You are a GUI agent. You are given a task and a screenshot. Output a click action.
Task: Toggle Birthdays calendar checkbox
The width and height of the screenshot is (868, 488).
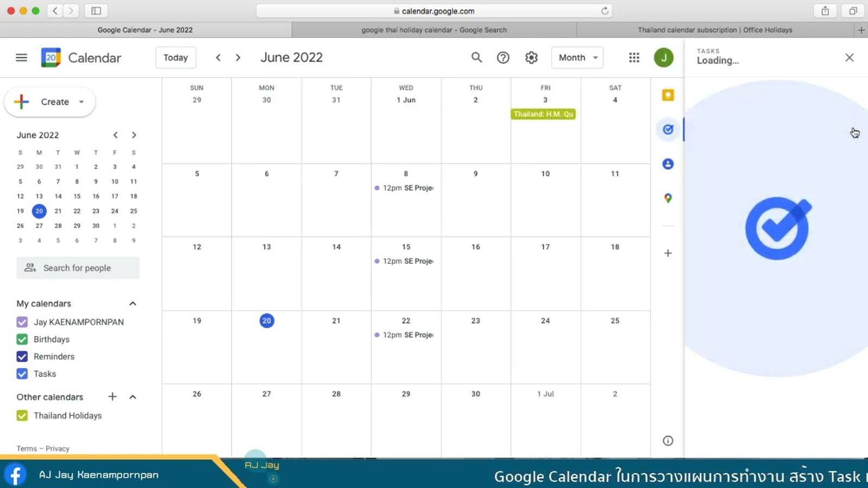pos(22,339)
